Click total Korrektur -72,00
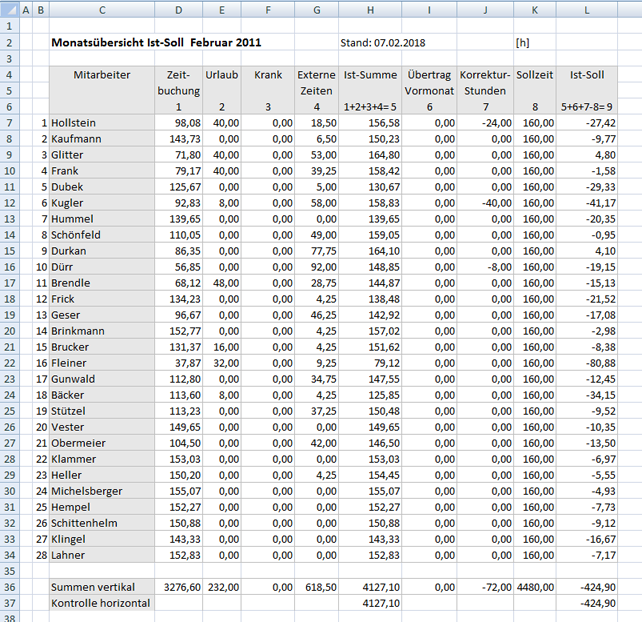This screenshot has width=642, height=622. point(485,587)
